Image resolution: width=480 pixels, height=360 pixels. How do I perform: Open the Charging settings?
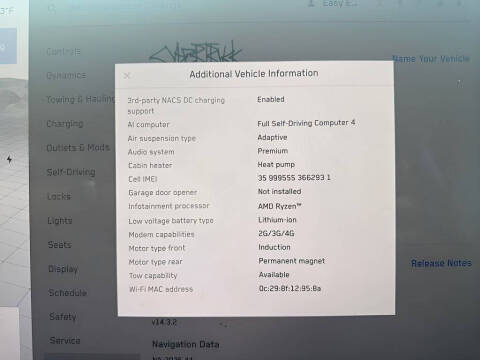click(65, 124)
